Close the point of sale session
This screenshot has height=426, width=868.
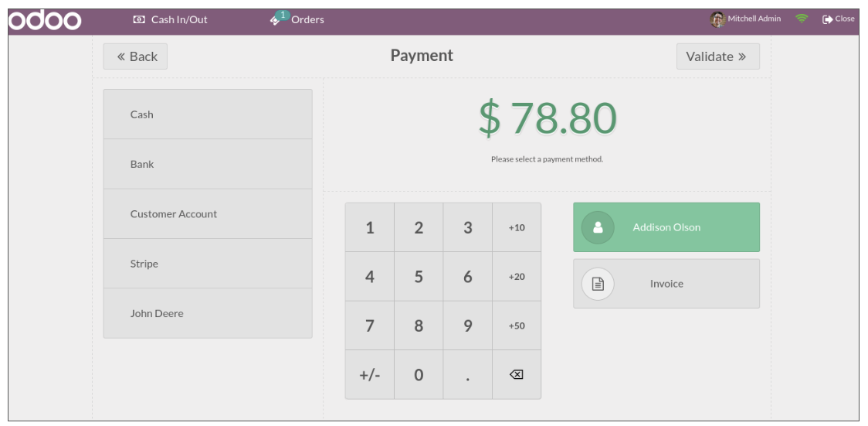pos(839,19)
